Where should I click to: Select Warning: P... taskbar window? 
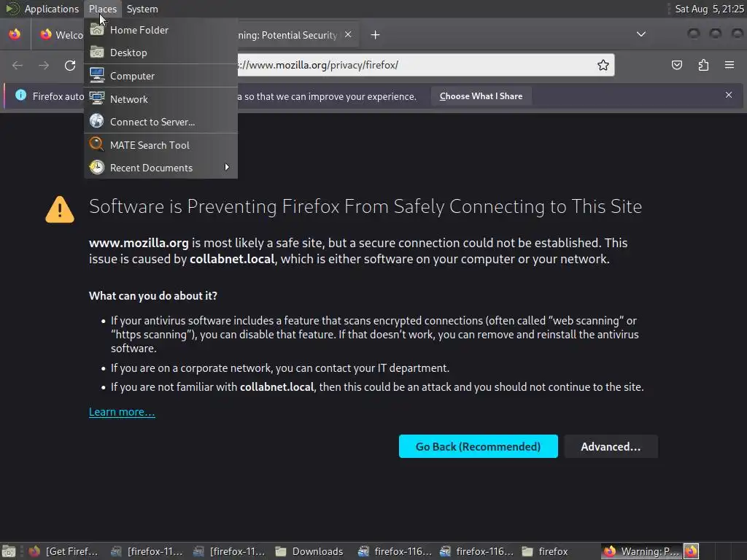click(642, 551)
